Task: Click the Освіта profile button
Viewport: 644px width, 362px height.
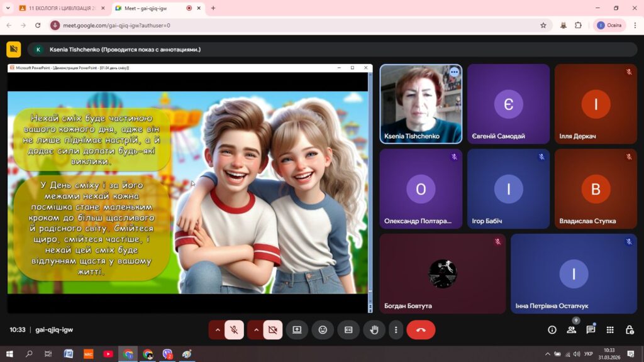Action: click(x=609, y=25)
